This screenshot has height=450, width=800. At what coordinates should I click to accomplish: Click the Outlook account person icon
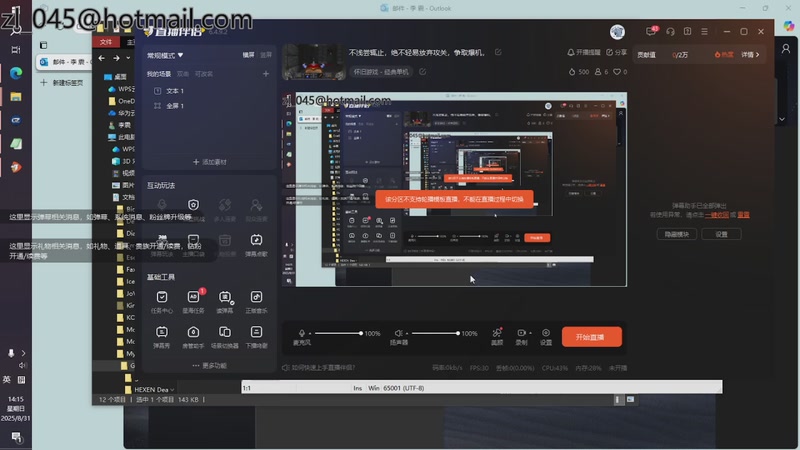pos(786,48)
